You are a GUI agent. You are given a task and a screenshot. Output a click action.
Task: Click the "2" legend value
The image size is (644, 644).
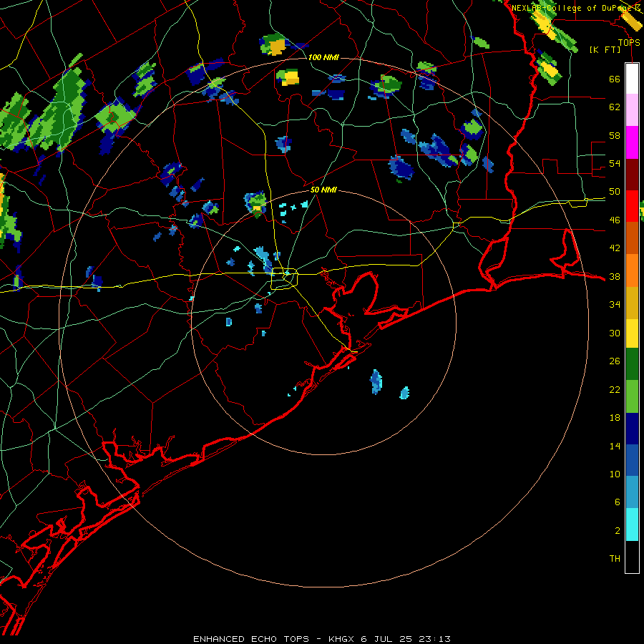[617, 531]
